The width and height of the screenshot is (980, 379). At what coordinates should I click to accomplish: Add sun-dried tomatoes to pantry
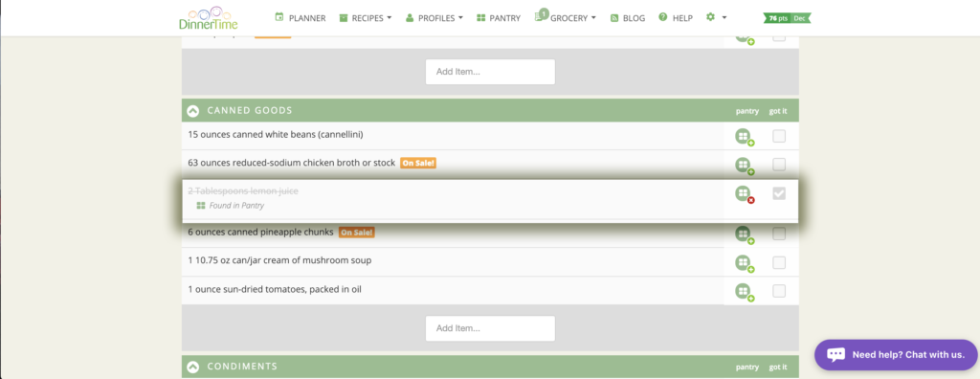[744, 292]
